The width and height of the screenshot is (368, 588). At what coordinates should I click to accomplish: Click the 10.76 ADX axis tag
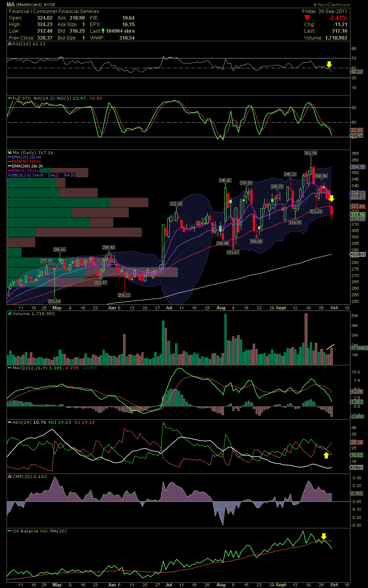[357, 467]
